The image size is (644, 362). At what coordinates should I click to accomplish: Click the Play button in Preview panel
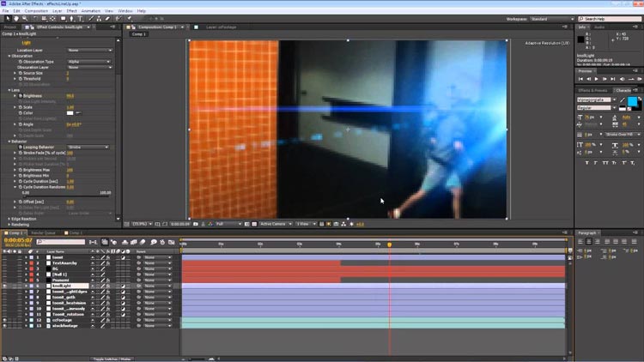(x=597, y=79)
